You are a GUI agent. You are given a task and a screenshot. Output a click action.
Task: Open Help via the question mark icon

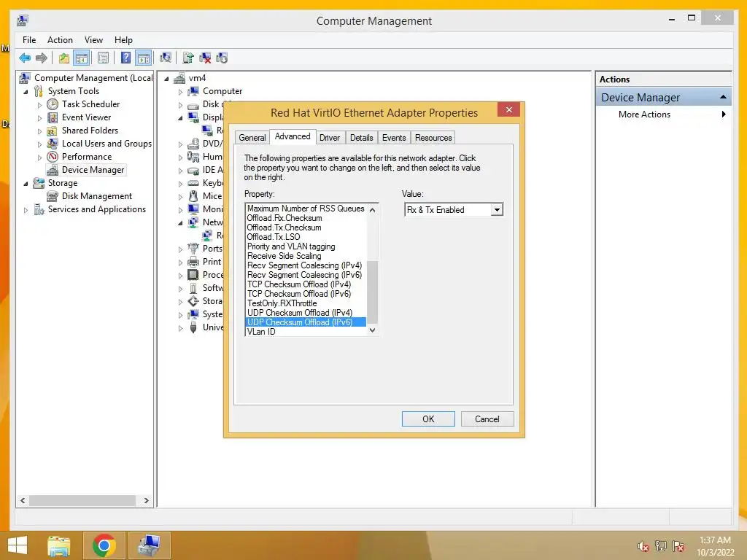coord(125,58)
